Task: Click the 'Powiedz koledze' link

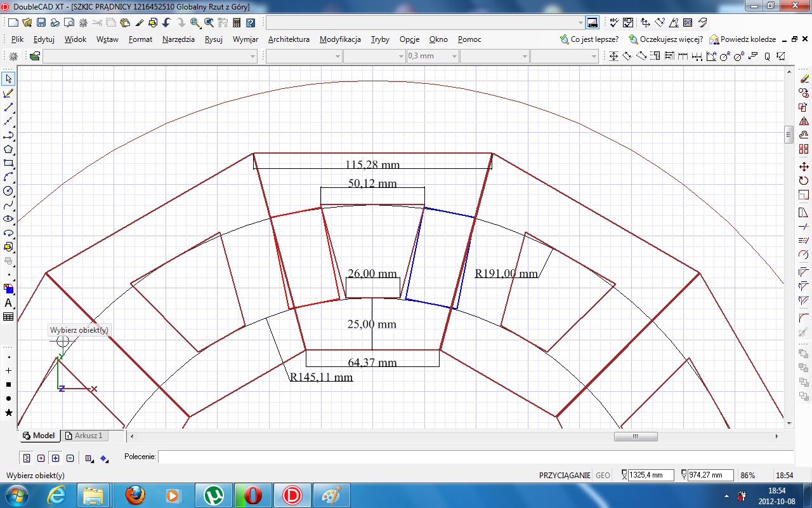Action: (747, 39)
